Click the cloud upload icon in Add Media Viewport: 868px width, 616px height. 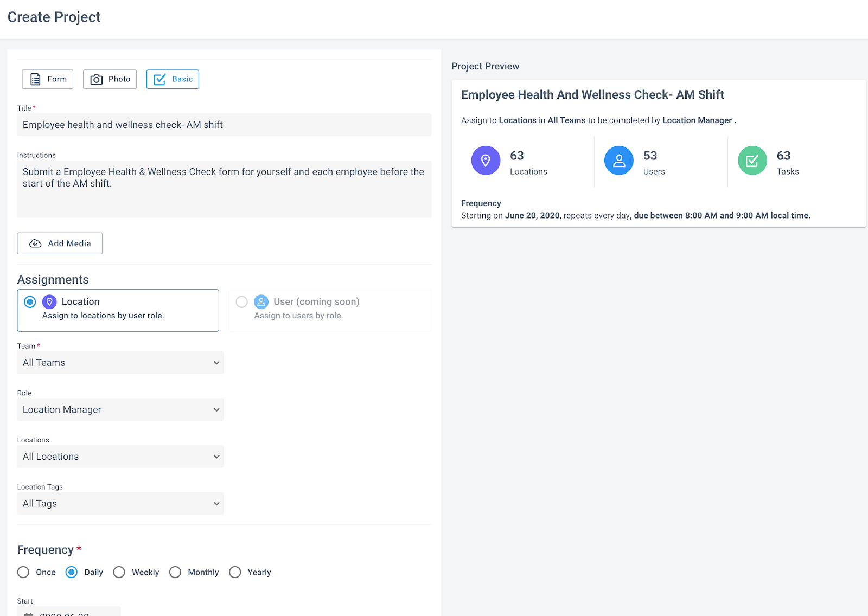coord(35,243)
